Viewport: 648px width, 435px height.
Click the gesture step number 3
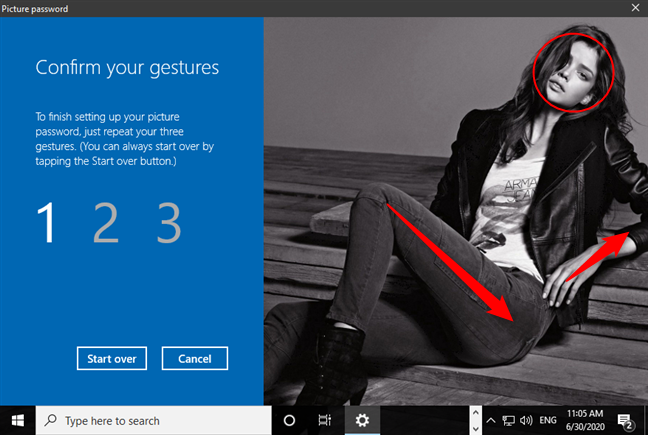pyautogui.click(x=169, y=222)
